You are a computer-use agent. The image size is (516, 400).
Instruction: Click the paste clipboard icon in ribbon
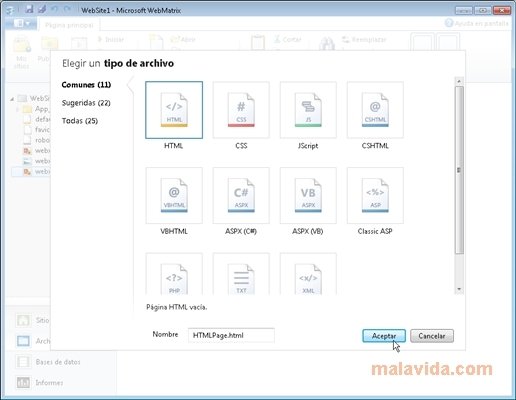pos(258,43)
